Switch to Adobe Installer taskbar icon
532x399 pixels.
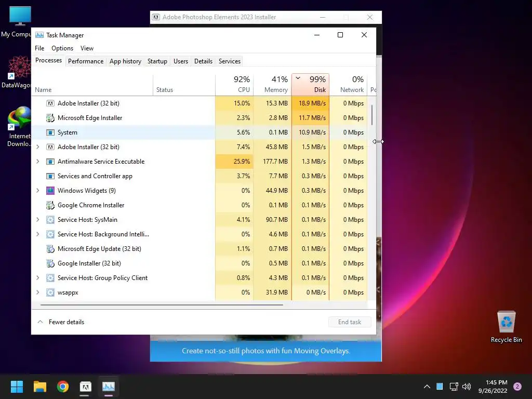click(86, 387)
